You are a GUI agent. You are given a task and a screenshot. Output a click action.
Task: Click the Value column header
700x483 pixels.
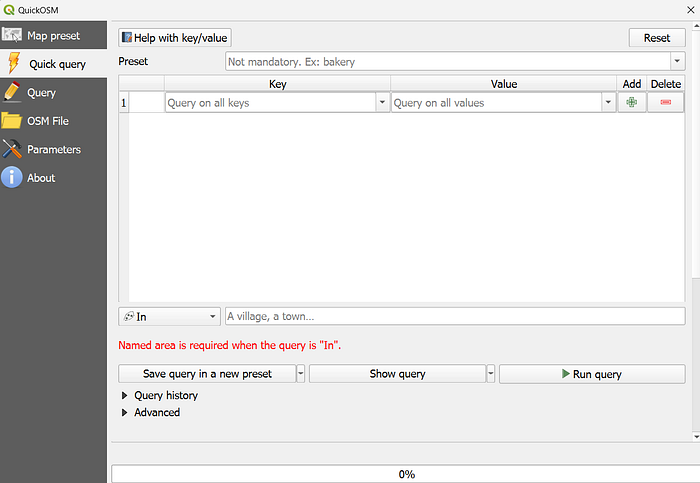tap(504, 84)
